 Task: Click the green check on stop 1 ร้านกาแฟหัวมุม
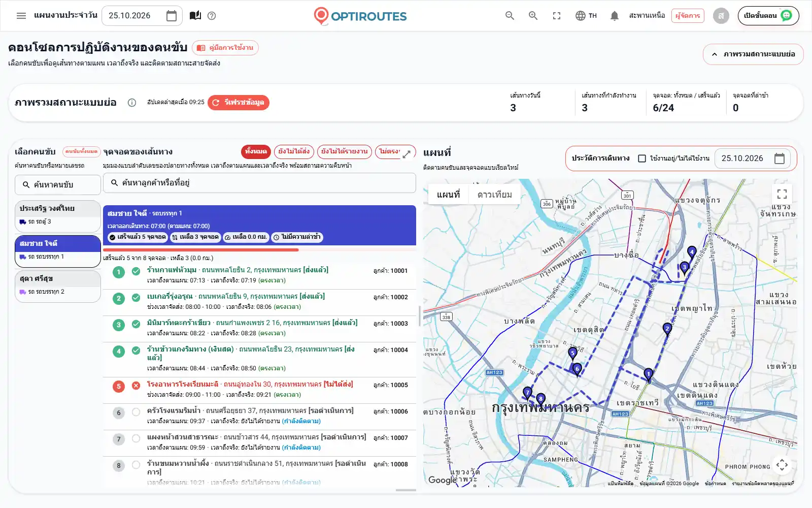point(136,271)
